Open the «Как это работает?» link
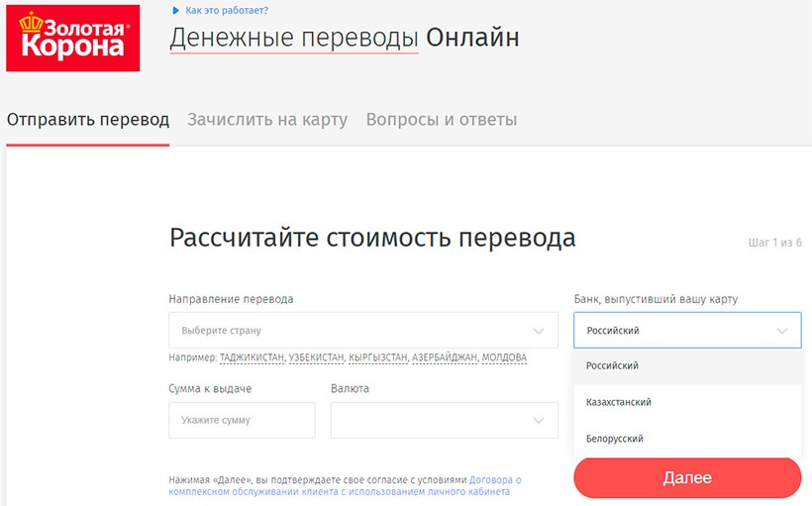 click(x=226, y=11)
